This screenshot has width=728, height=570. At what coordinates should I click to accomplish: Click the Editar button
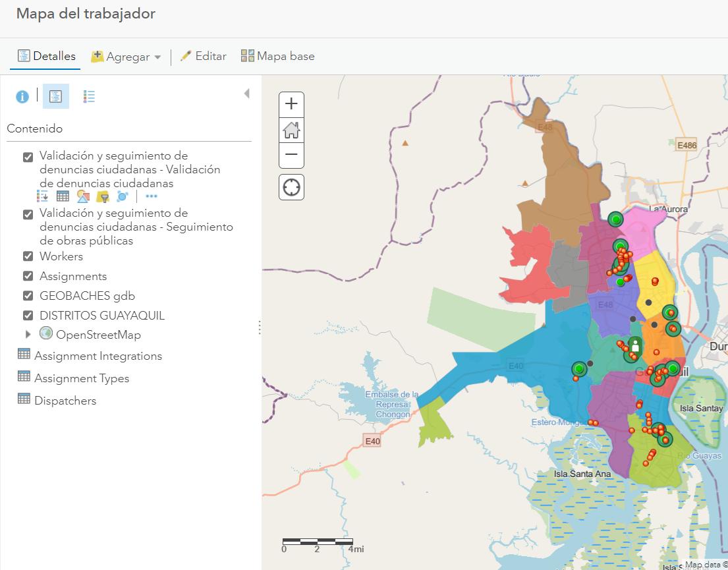pyautogui.click(x=203, y=57)
